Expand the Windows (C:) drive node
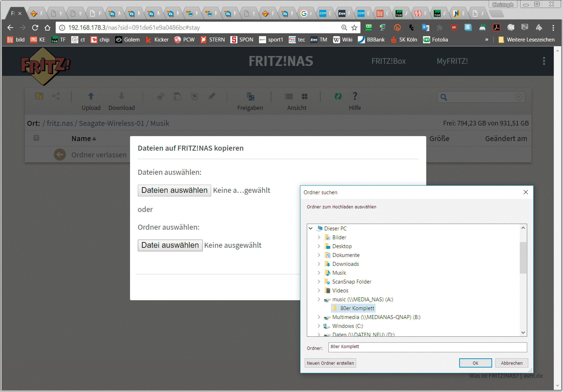Image resolution: width=563 pixels, height=392 pixels. (319, 326)
